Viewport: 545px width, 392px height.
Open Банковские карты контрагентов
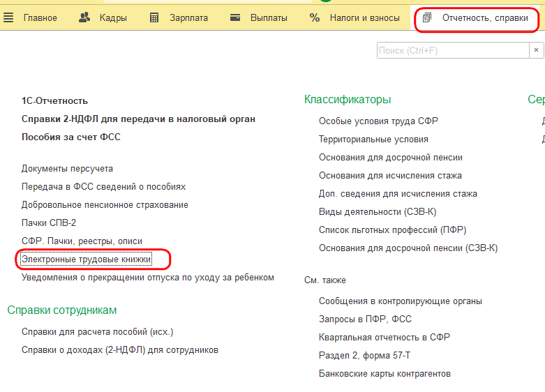click(385, 374)
